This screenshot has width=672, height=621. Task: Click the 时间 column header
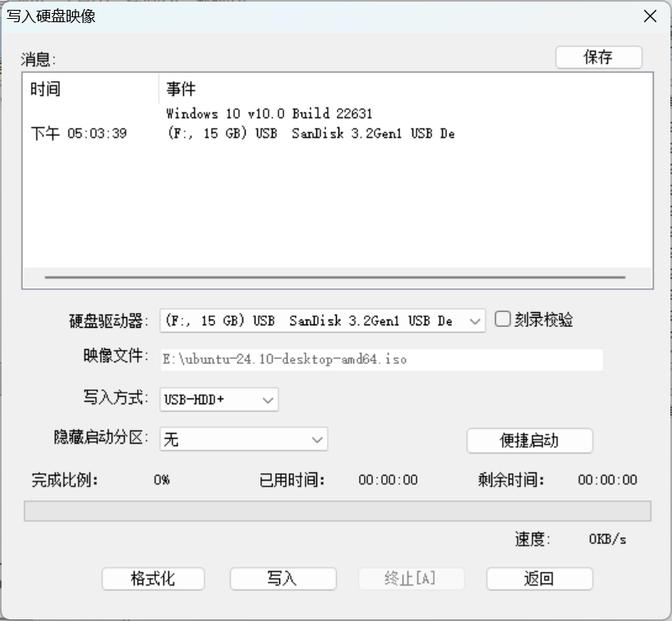click(x=90, y=90)
